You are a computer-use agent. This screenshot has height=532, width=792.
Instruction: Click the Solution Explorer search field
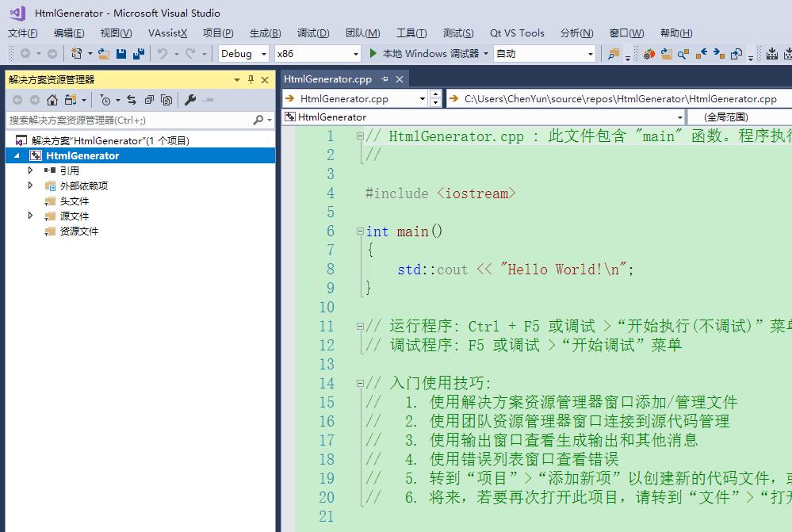(128, 120)
